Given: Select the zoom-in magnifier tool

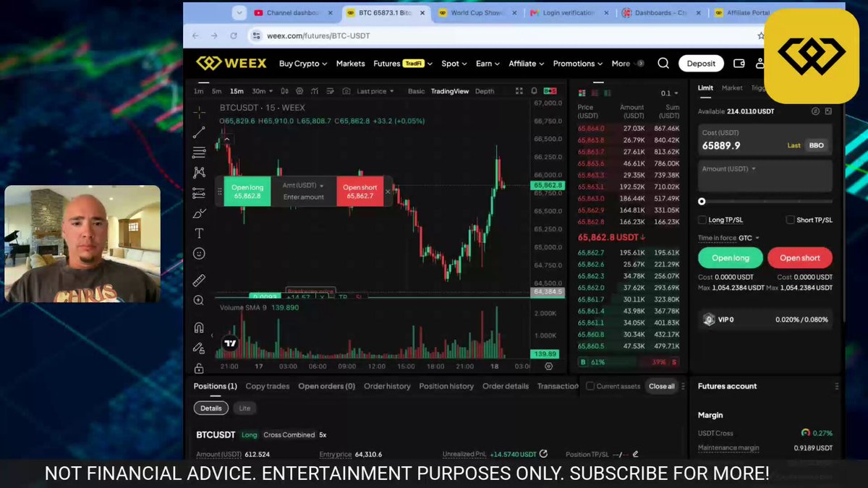Looking at the screenshot, I should coord(199,300).
